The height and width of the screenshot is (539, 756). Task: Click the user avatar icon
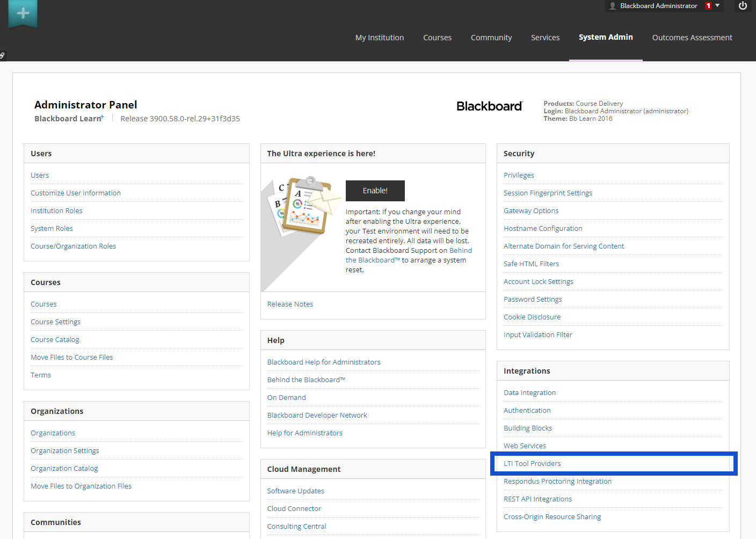(613, 6)
